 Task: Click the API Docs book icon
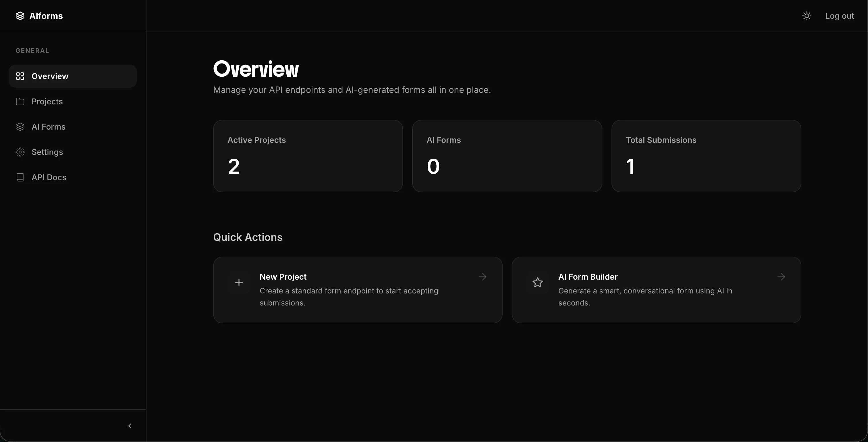(x=20, y=177)
